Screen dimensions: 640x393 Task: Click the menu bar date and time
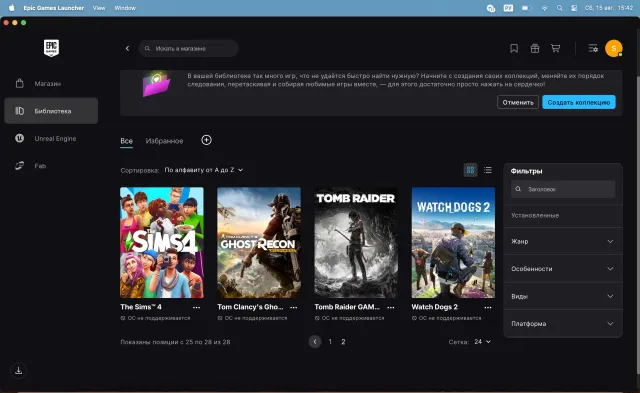(x=609, y=8)
